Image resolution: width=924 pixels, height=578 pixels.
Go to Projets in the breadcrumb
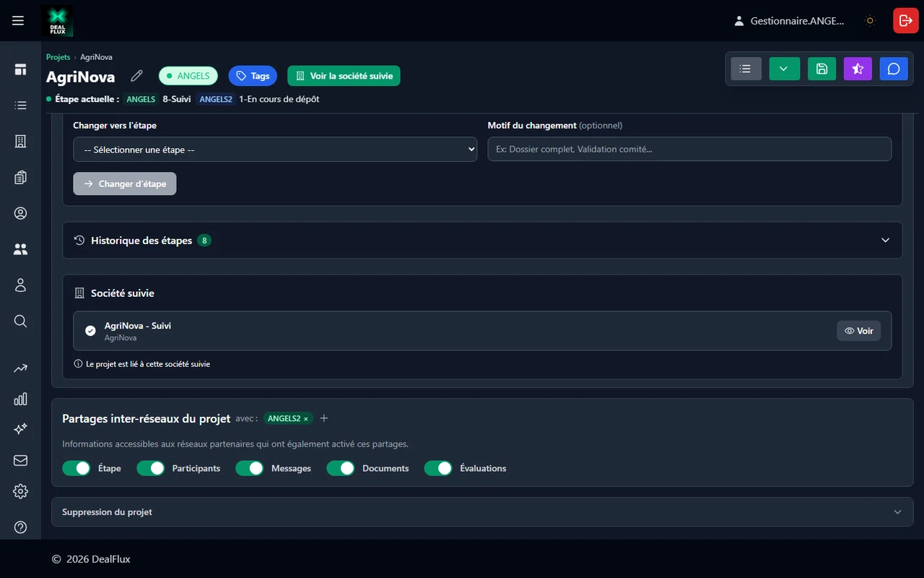point(58,57)
